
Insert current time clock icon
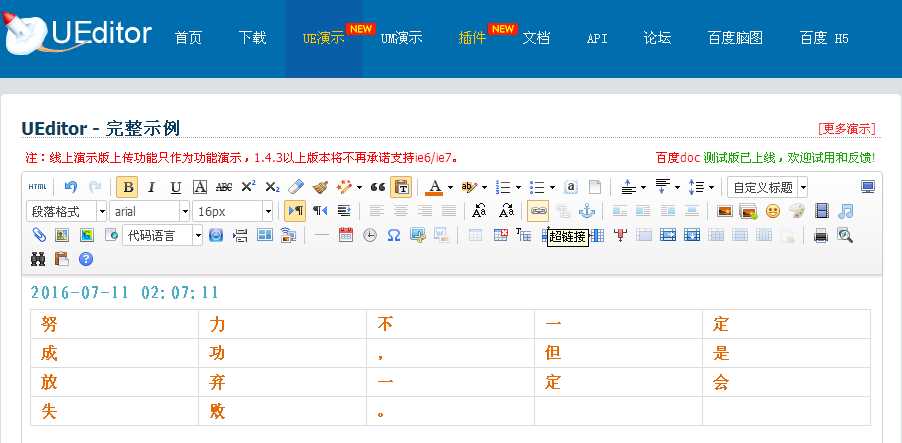(370, 235)
